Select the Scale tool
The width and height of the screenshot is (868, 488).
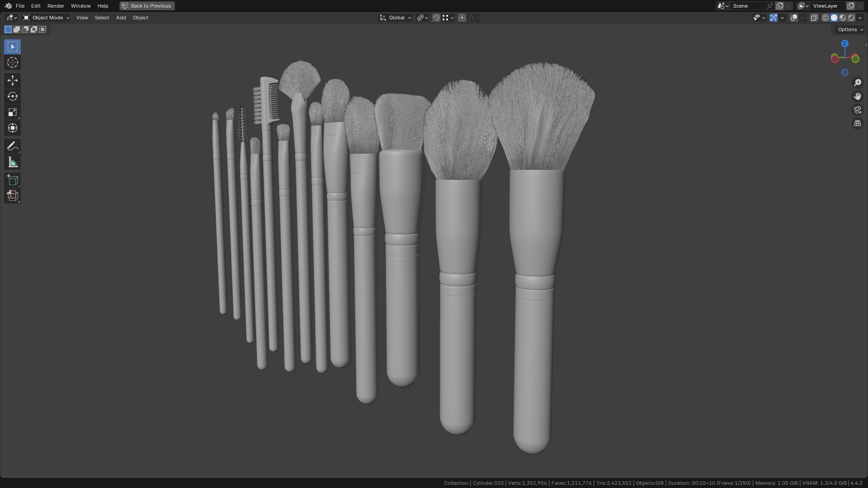[13, 112]
